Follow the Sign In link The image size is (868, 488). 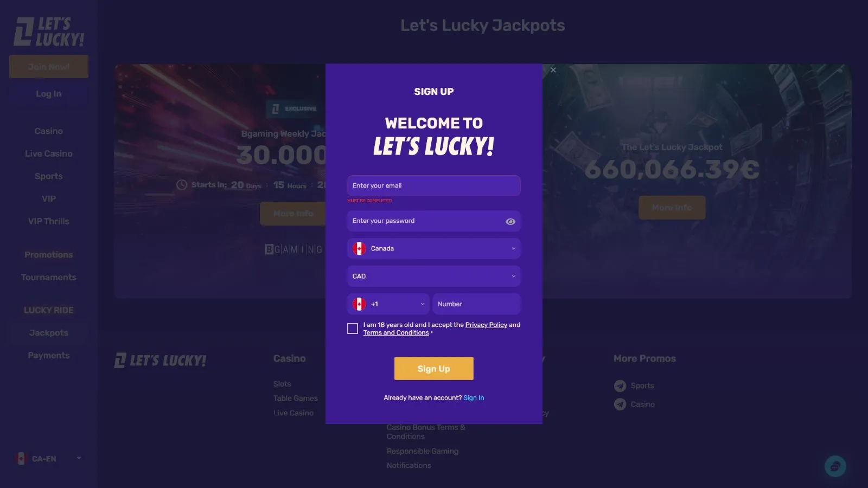tap(474, 397)
